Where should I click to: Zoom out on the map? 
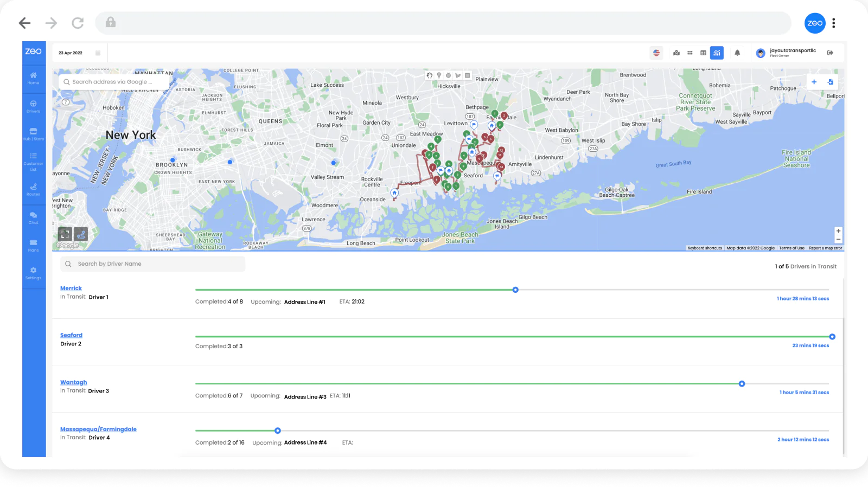[x=839, y=239]
